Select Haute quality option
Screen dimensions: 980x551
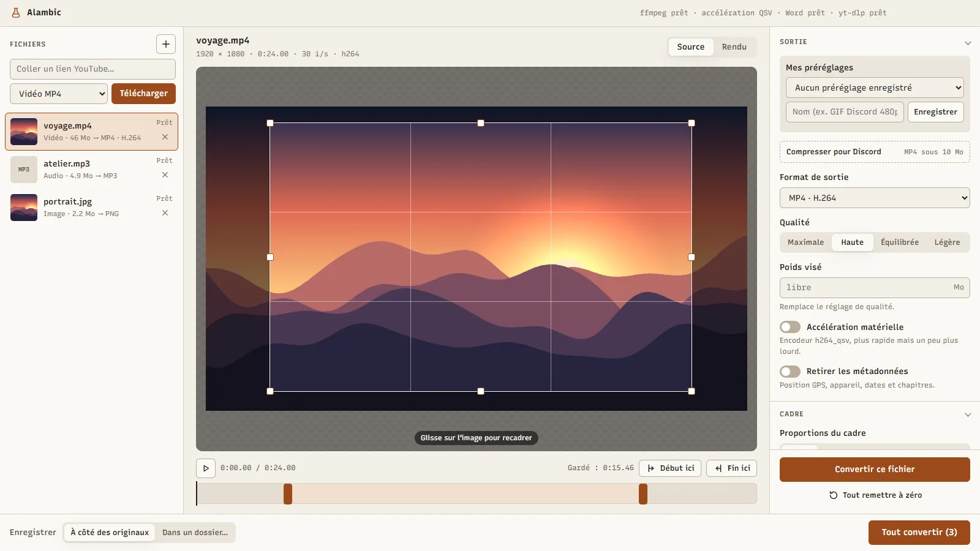(x=852, y=242)
